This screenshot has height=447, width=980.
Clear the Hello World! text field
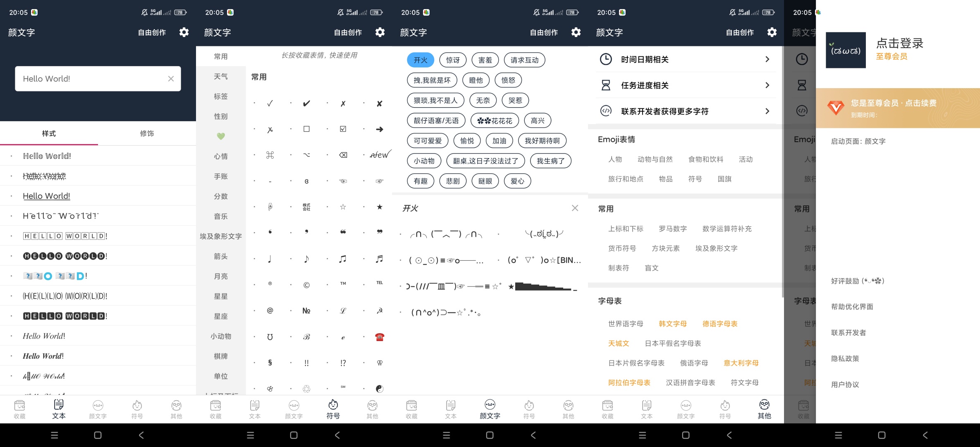coord(171,79)
